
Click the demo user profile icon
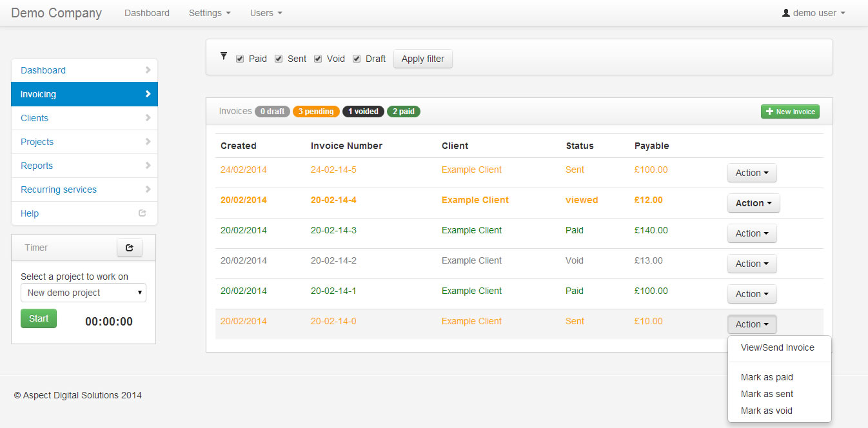(x=785, y=13)
